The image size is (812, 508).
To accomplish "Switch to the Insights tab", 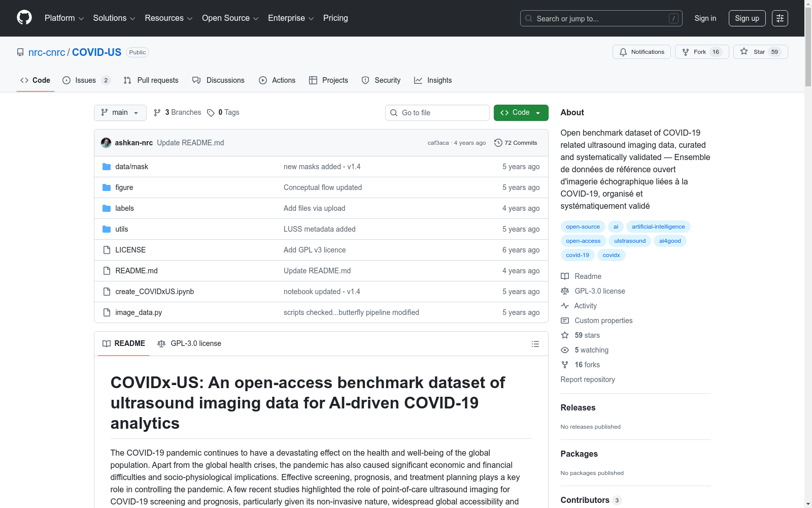I will [433, 80].
